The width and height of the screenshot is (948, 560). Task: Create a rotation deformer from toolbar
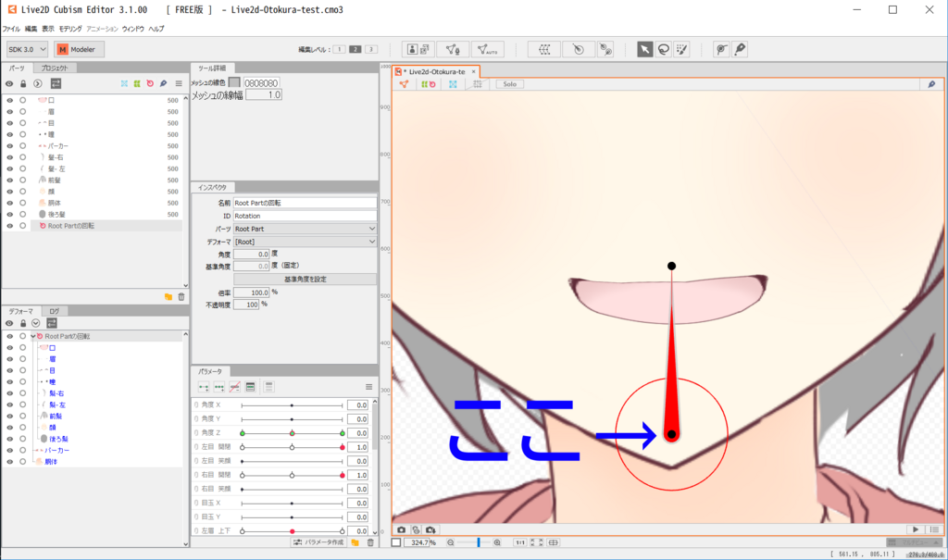pyautogui.click(x=578, y=50)
